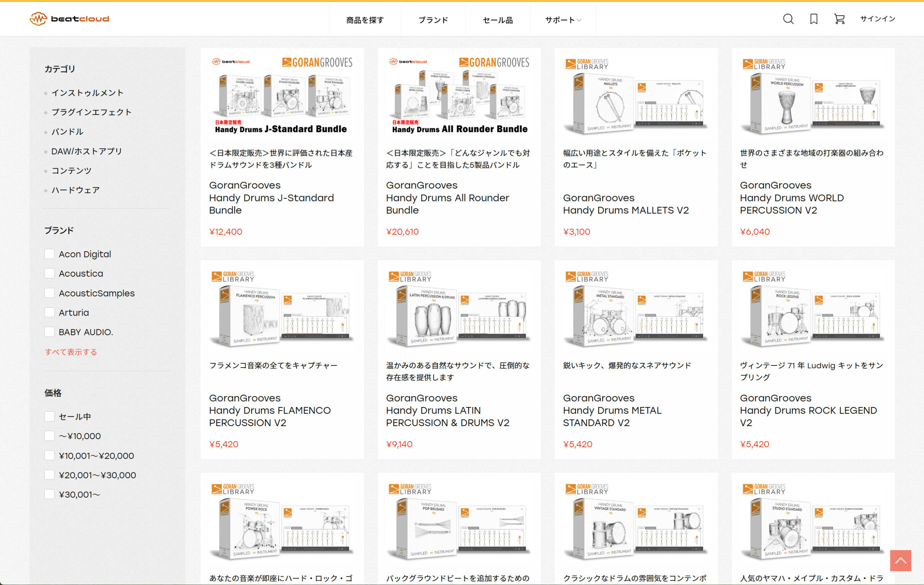Tick the セール中 price filter
The height and width of the screenshot is (585, 924).
[x=49, y=416]
